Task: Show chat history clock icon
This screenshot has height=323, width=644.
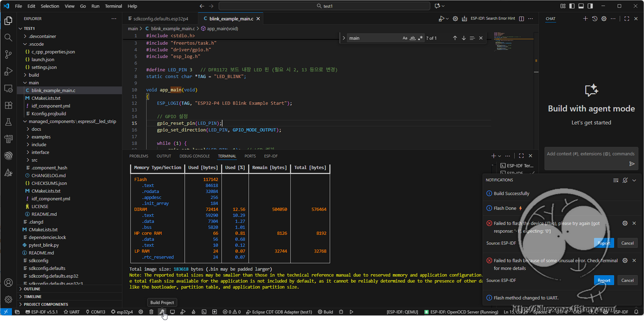Action: click(x=595, y=19)
